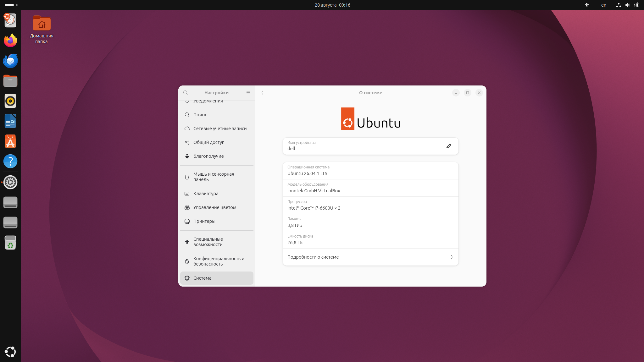Launch Firefox from the dock

pos(10,41)
